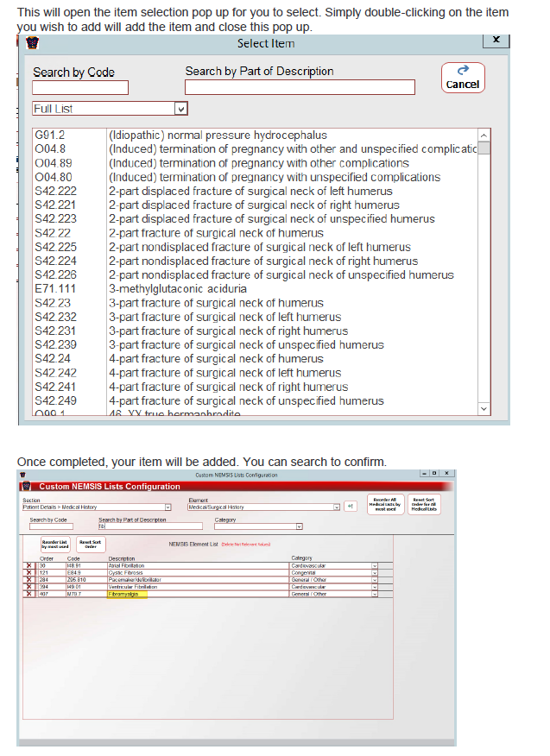Select S42.231 3-part fracture right humerus
Image resolution: width=550 pixels, height=756 pixels.
pyautogui.click(x=255, y=331)
